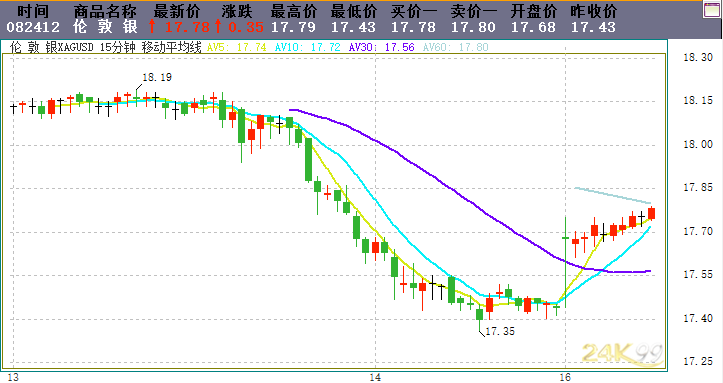Click the 18.00 price axis label
The image size is (723, 383).
(698, 144)
